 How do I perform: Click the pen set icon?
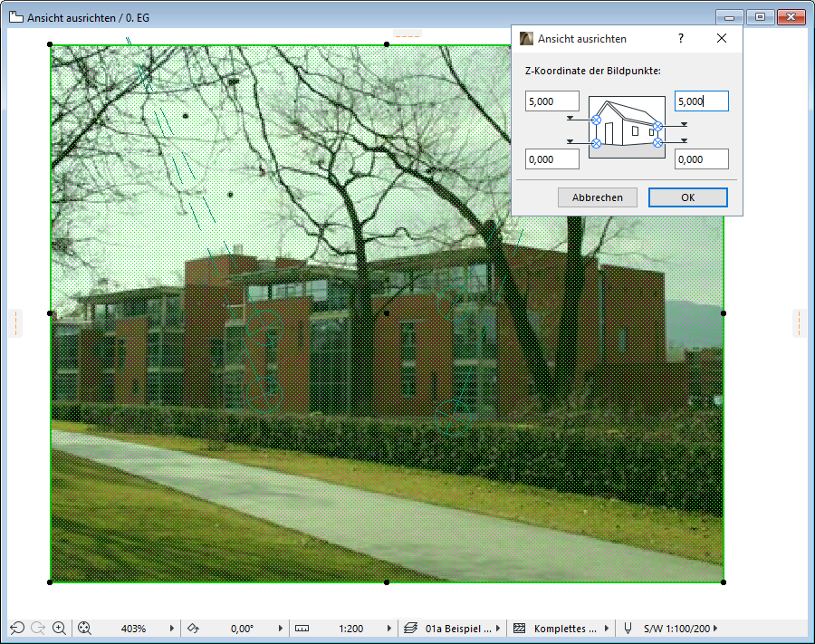click(628, 628)
